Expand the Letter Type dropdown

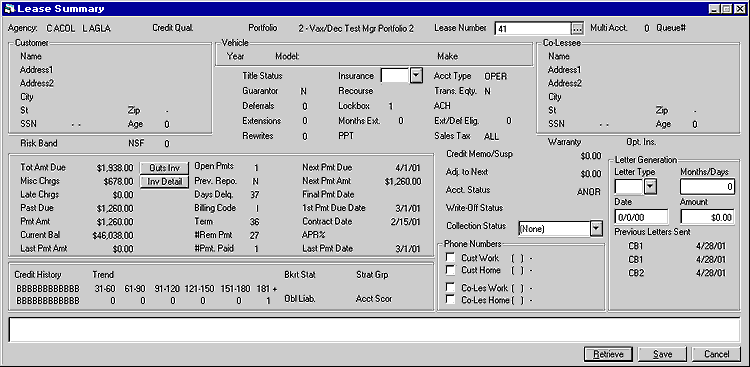(x=650, y=187)
